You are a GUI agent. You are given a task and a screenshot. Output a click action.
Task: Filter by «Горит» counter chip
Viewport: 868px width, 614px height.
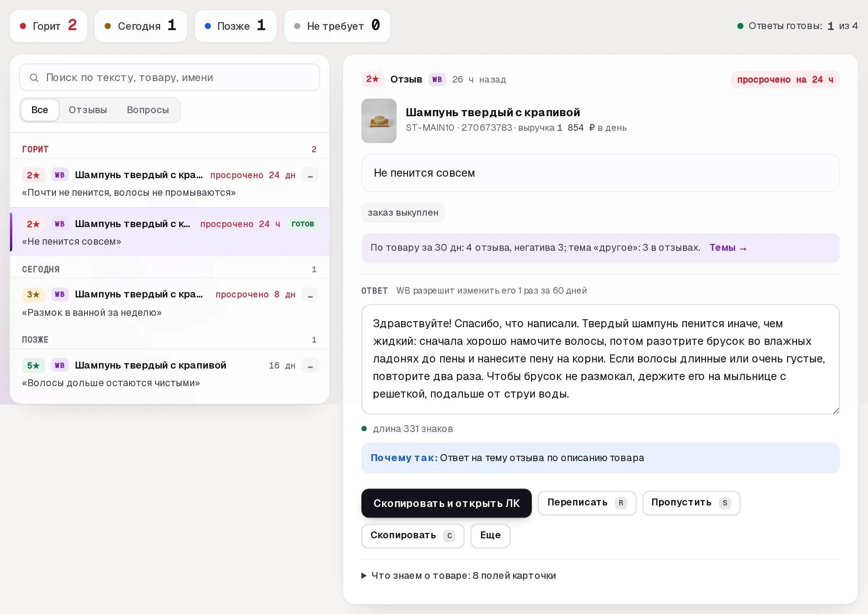coord(49,26)
